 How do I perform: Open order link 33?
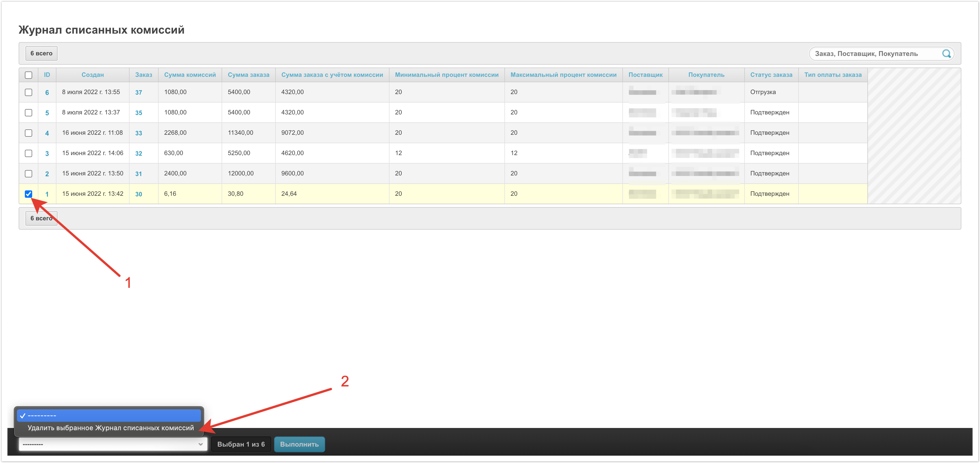coord(139,133)
